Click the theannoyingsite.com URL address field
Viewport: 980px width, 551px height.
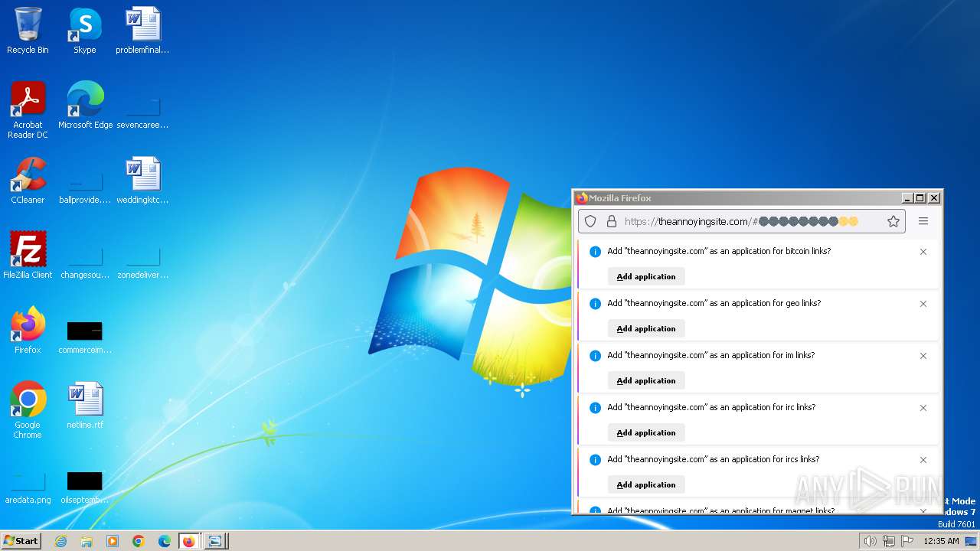pyautogui.click(x=740, y=221)
